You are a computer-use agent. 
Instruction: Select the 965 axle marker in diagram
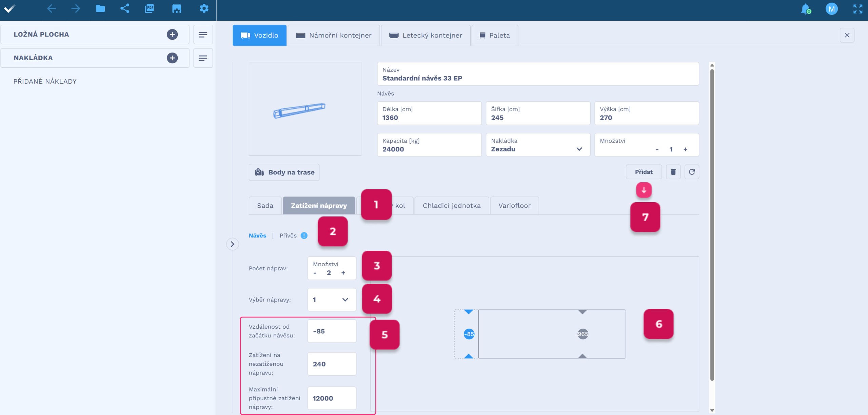(583, 334)
